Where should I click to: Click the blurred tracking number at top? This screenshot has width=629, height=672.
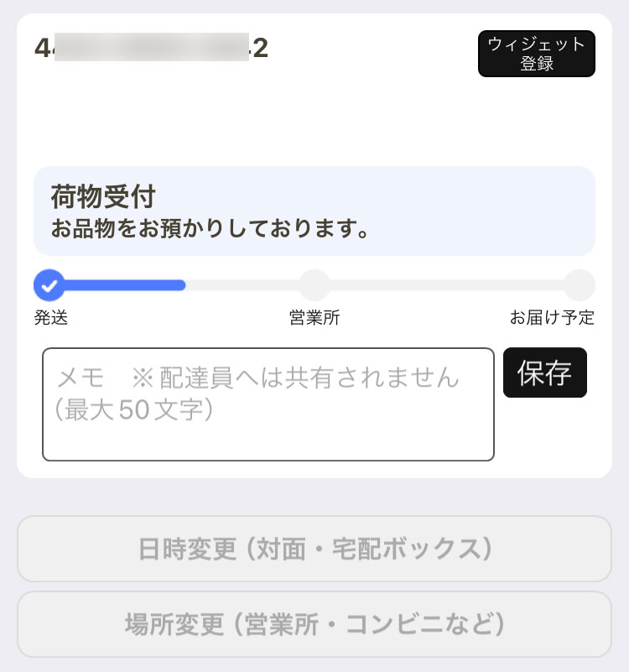pos(152,47)
